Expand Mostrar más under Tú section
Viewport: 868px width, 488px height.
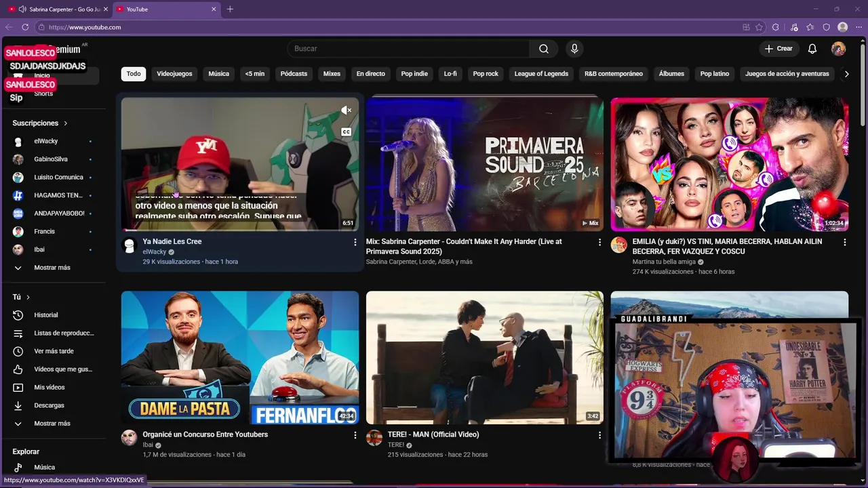(x=53, y=424)
